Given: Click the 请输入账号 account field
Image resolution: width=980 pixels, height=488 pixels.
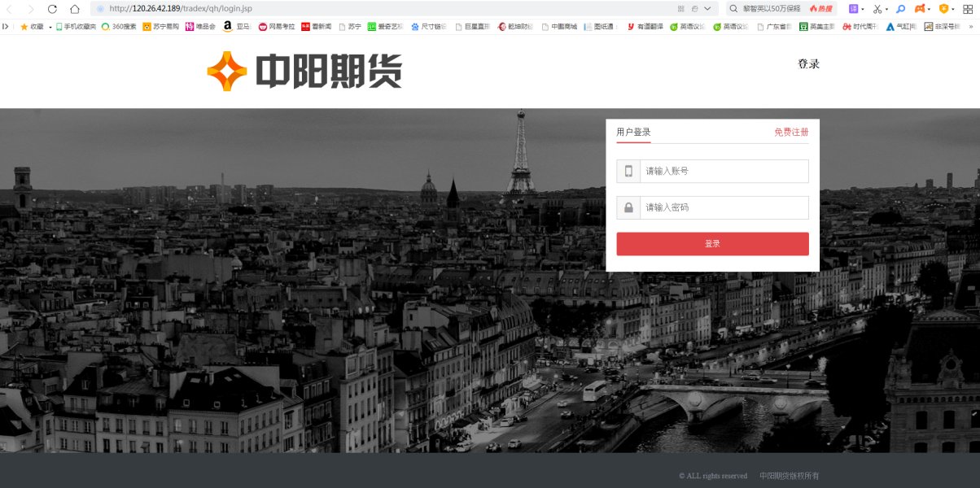Looking at the screenshot, I should pos(724,171).
